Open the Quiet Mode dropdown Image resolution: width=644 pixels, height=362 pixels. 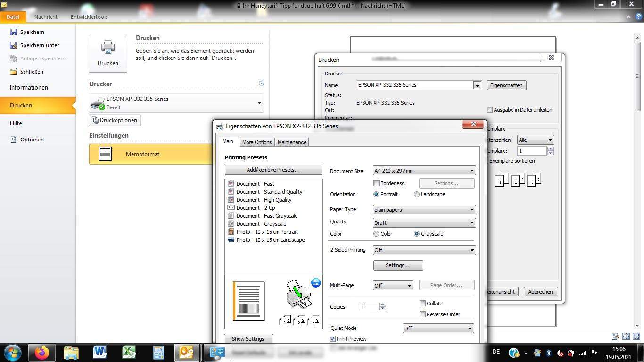[x=438, y=329]
